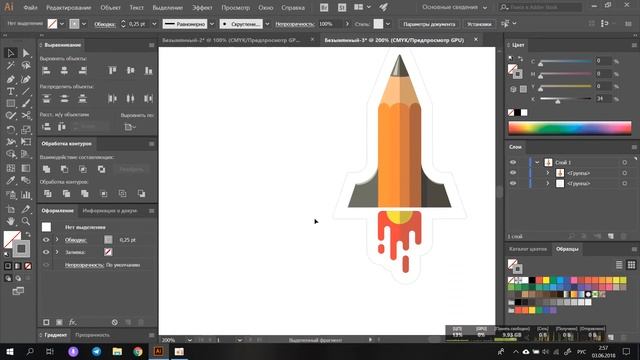Add new effect via fx button
Screen dimensions: 640x360
72,322
